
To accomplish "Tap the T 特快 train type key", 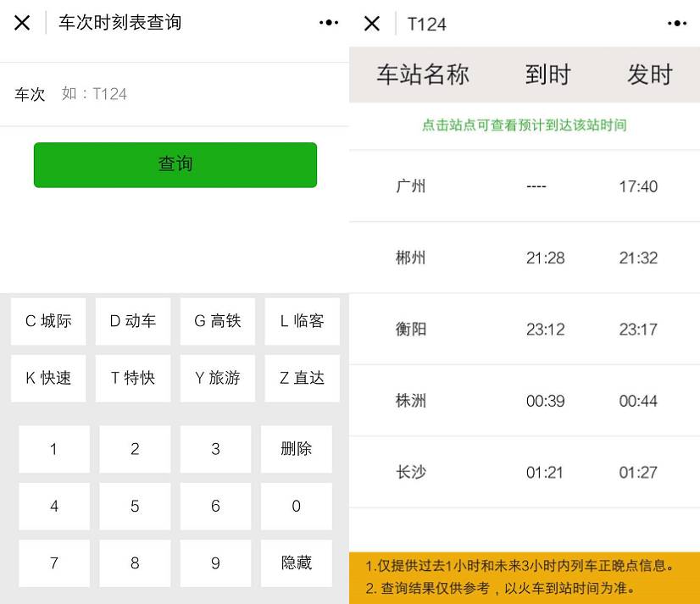I will pyautogui.click(x=133, y=378).
